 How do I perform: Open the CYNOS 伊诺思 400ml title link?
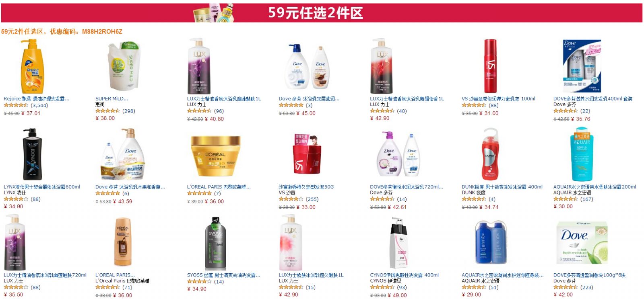[x=405, y=275]
